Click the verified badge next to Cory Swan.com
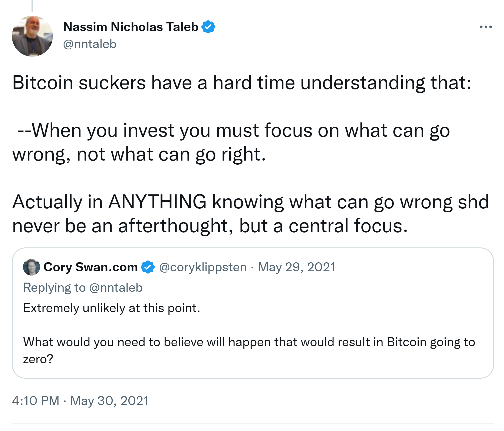 [148, 267]
